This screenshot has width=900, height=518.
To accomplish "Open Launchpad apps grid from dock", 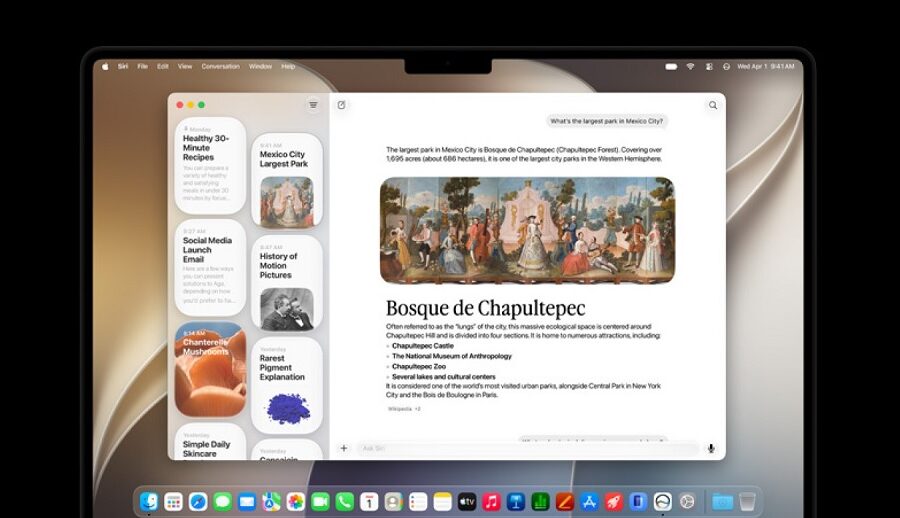I will pos(173,502).
